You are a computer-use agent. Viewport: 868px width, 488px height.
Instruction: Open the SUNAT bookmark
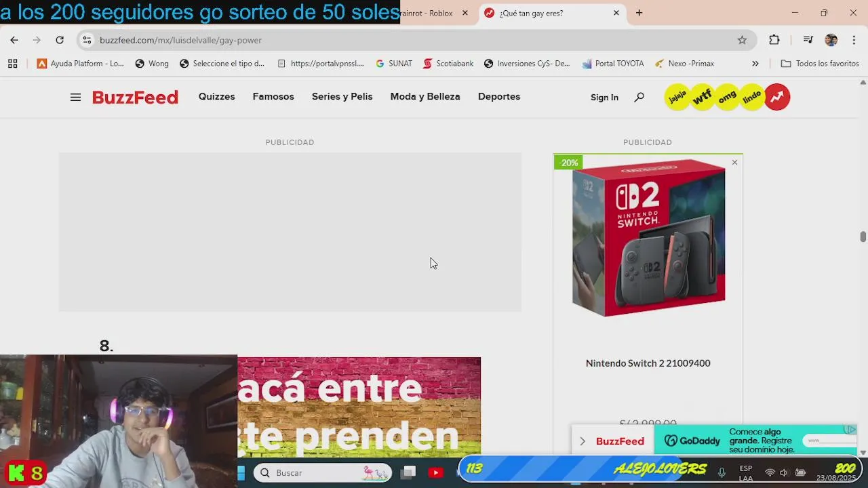394,63
